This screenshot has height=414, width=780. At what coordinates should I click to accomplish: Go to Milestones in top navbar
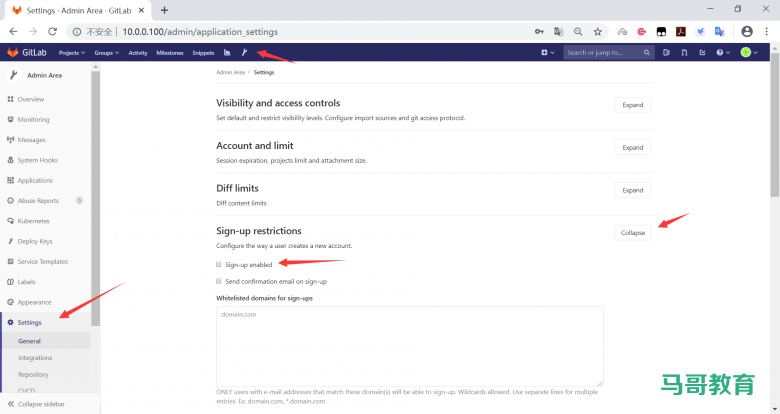coord(170,53)
